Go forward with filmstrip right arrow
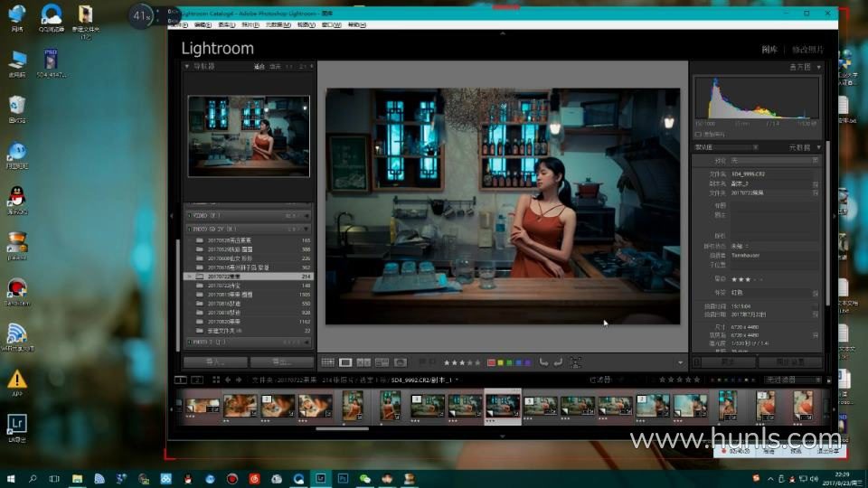This screenshot has width=868, height=488. click(x=239, y=380)
